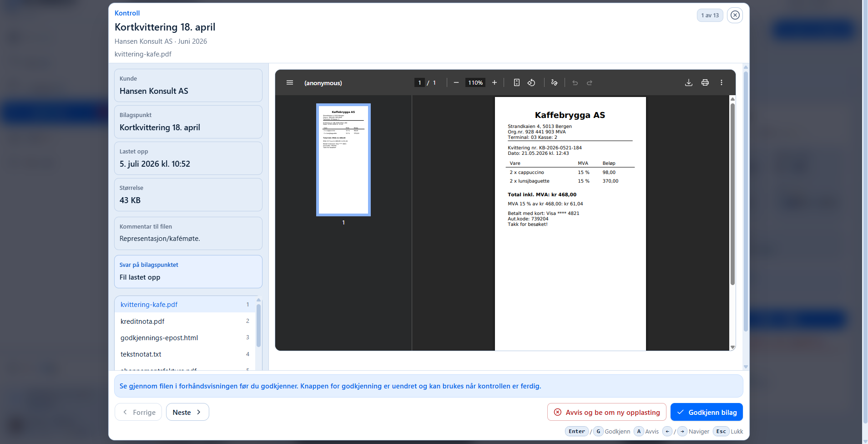Go to the Neste file
The width and height of the screenshot is (868, 444).
[x=187, y=412]
